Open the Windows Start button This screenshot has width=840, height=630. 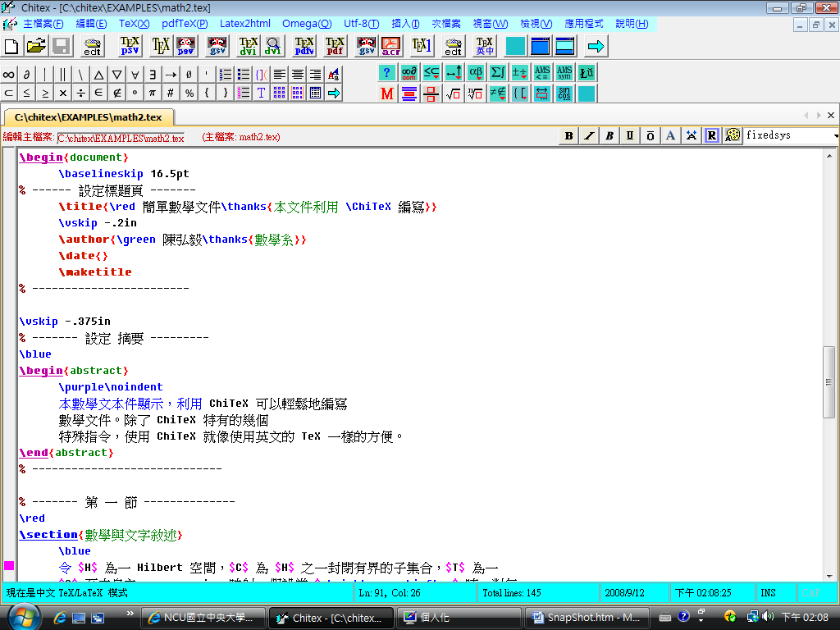click(x=24, y=617)
